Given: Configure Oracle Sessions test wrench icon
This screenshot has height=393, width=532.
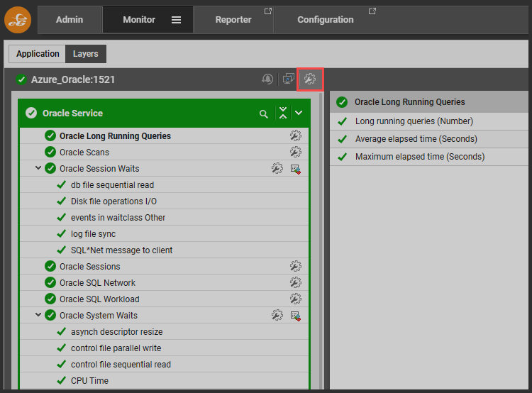Looking at the screenshot, I should (296, 266).
